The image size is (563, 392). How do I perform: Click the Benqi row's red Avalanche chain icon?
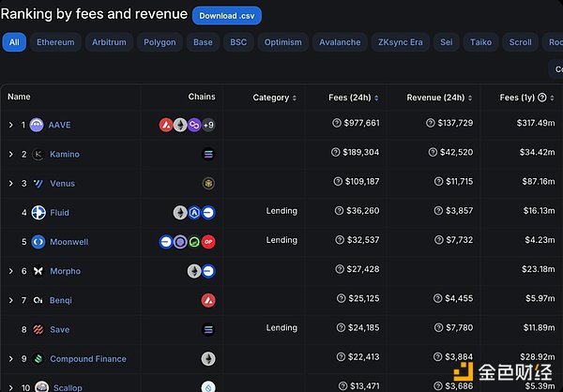(208, 300)
